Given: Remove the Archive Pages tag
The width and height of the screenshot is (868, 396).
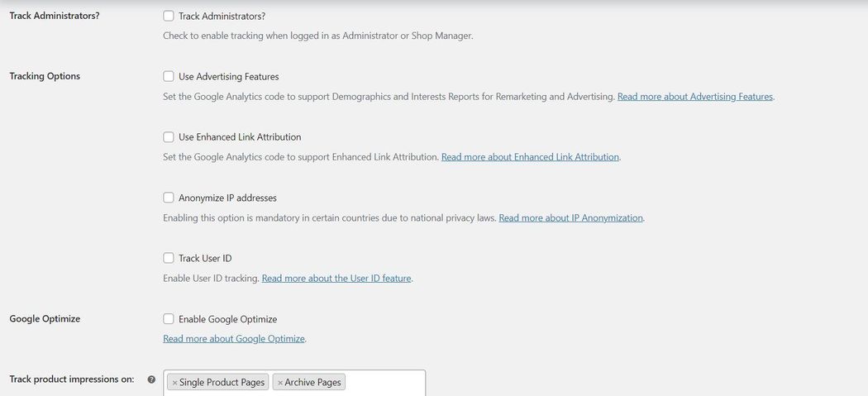Looking at the screenshot, I should click(x=280, y=383).
